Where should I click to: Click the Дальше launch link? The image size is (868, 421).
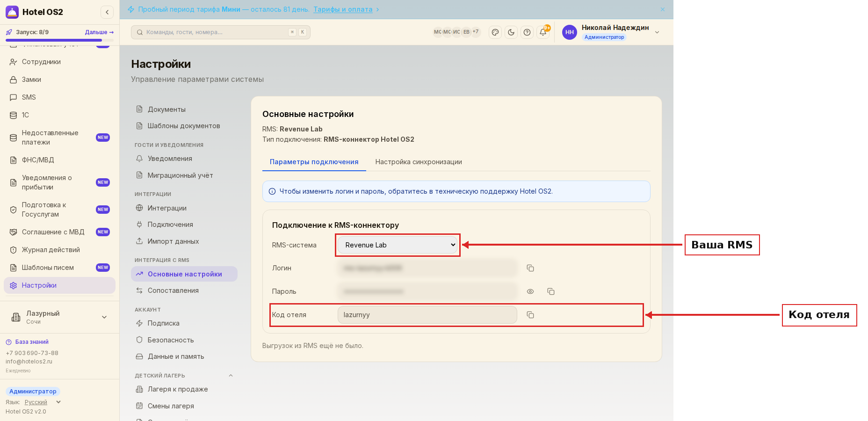tap(99, 32)
